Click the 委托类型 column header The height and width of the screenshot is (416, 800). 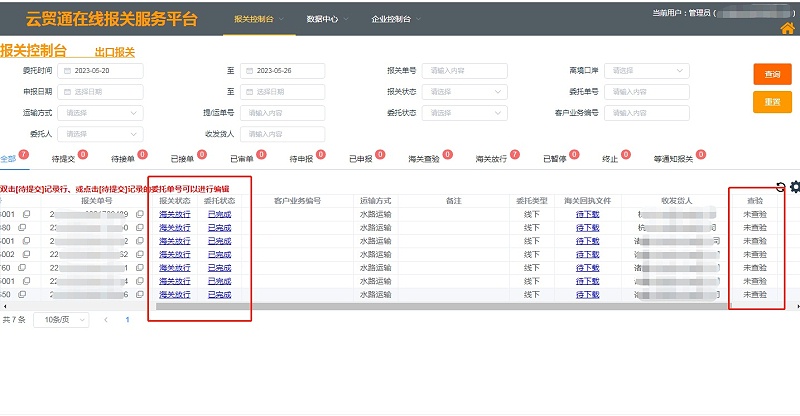coord(532,201)
